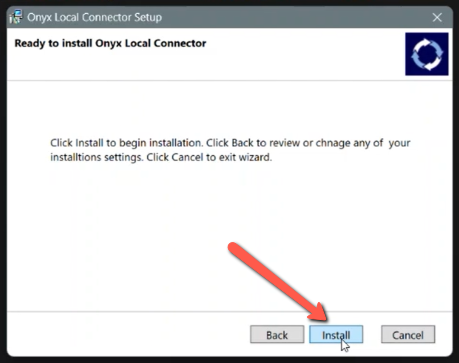
Task: Go back using the Back button
Action: click(x=277, y=334)
